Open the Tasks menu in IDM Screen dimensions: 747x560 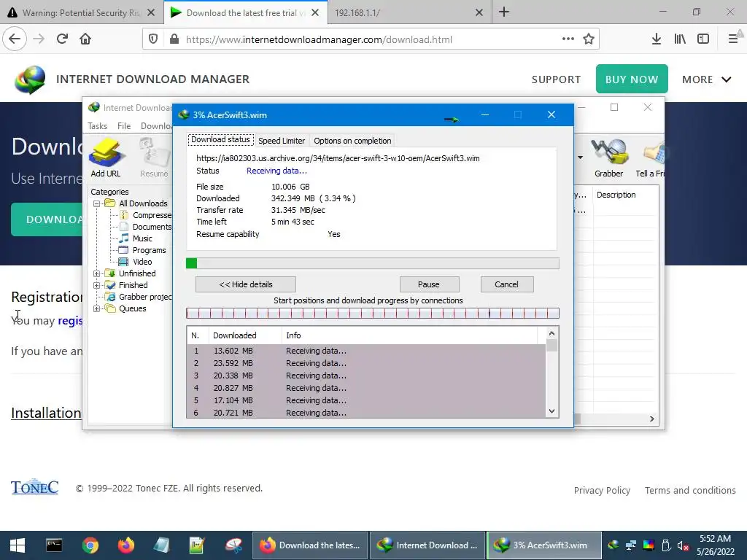tap(97, 125)
